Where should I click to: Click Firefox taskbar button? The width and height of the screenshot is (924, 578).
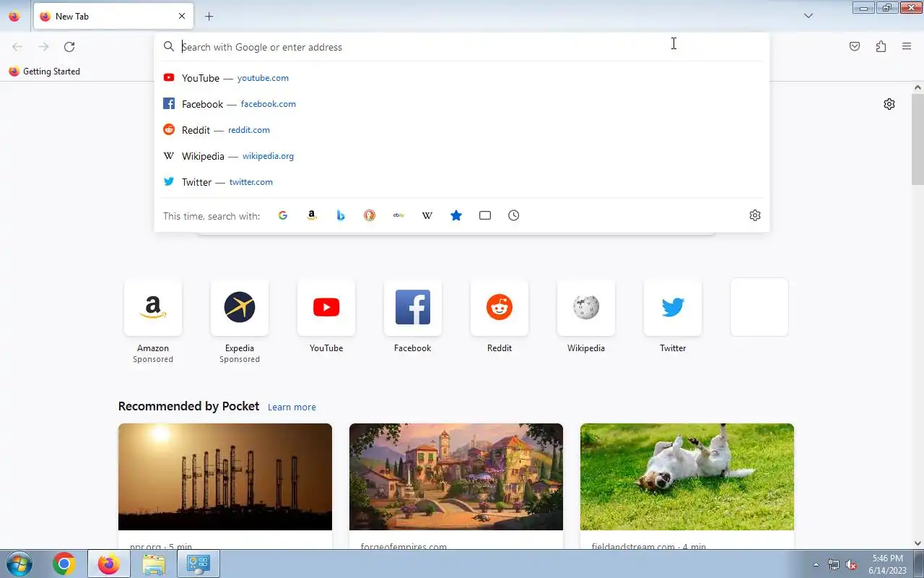109,564
